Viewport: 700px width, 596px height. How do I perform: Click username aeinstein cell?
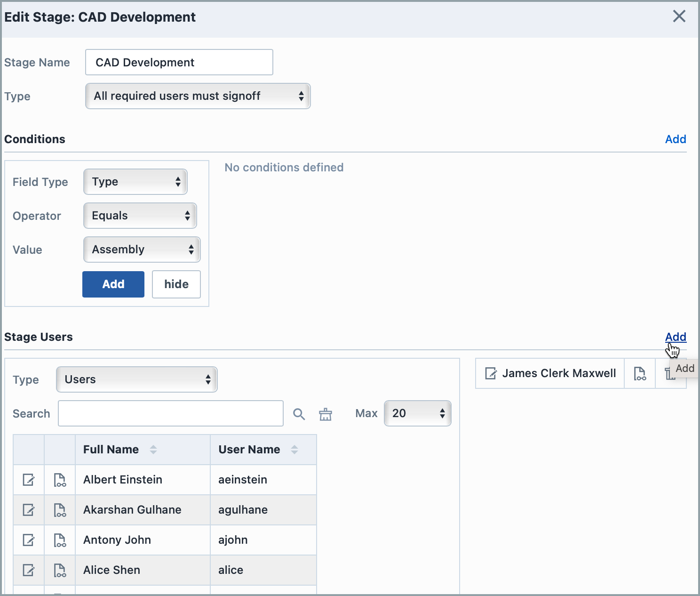[263, 480]
